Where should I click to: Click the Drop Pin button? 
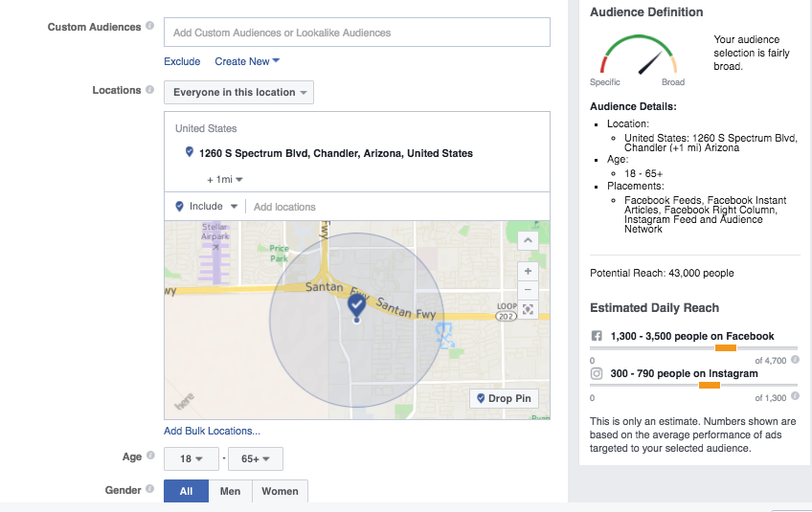(x=504, y=398)
